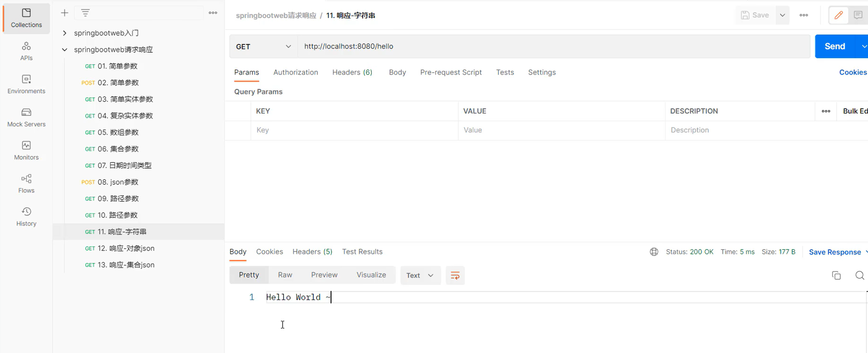Open the Flows sidebar panel
Viewport: 868px width, 353px height.
click(x=26, y=184)
